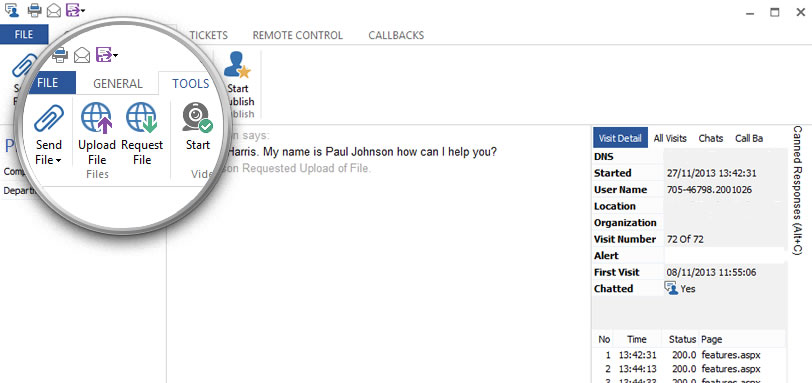This screenshot has height=383, width=812.
Task: Click the Page column header
Action: (712, 340)
